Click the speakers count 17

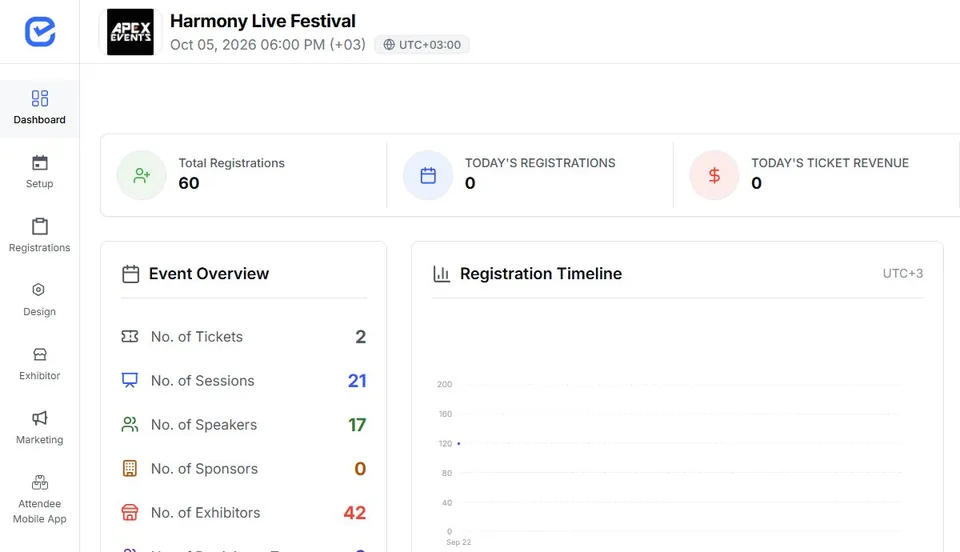coord(357,425)
